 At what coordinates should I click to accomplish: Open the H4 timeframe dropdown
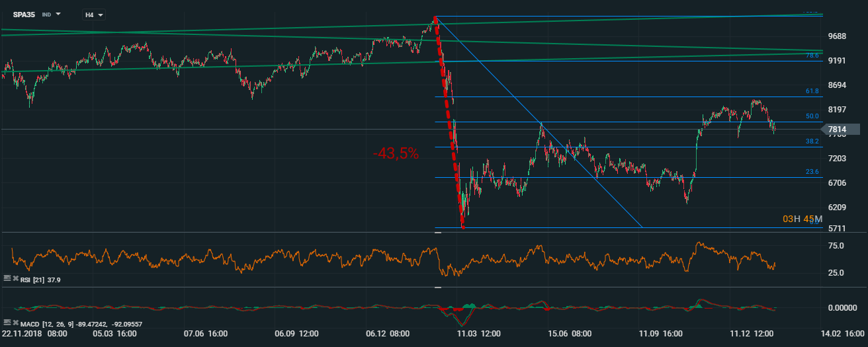pos(93,14)
